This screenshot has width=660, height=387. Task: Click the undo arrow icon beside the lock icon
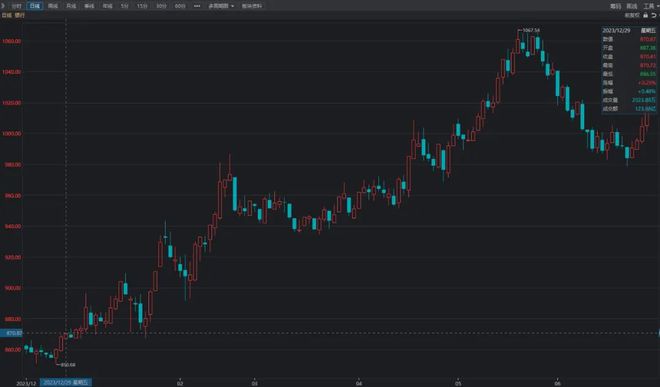(x=654, y=15)
